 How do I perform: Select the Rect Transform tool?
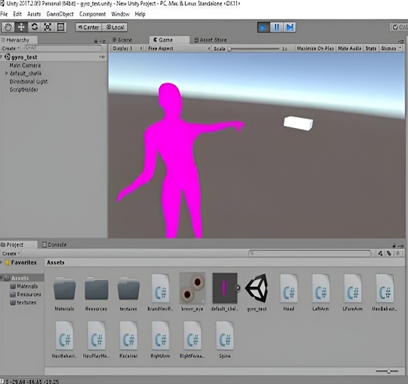click(60, 27)
